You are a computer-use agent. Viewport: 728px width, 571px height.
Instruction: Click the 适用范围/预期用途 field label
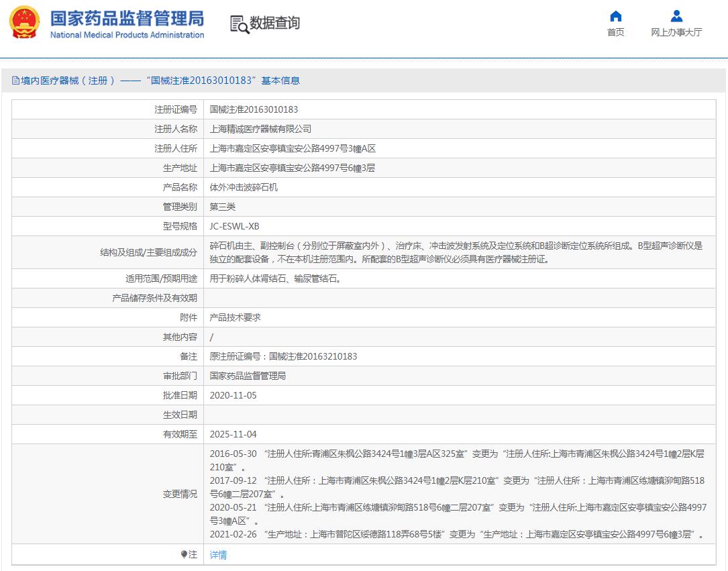pyautogui.click(x=162, y=278)
